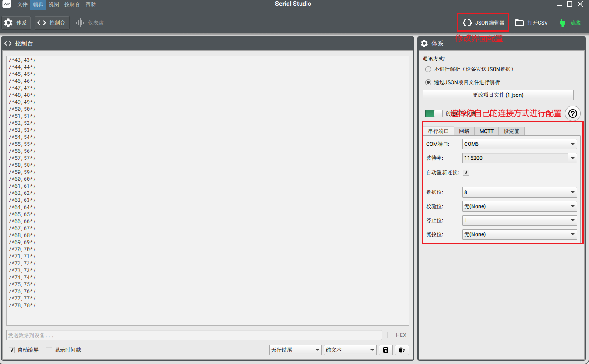
Task: Open the 纯文本 display mode dropdown
Action: pos(350,350)
